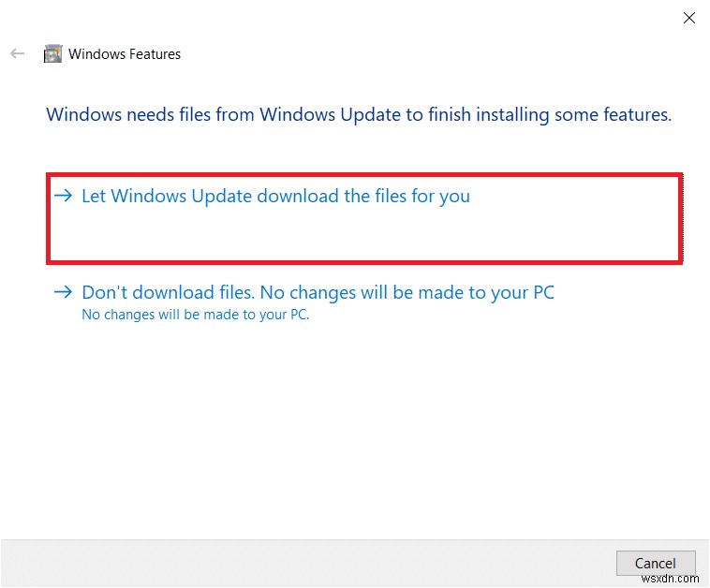
Task: Click arrow icon beside Don't download files
Action: (x=63, y=292)
